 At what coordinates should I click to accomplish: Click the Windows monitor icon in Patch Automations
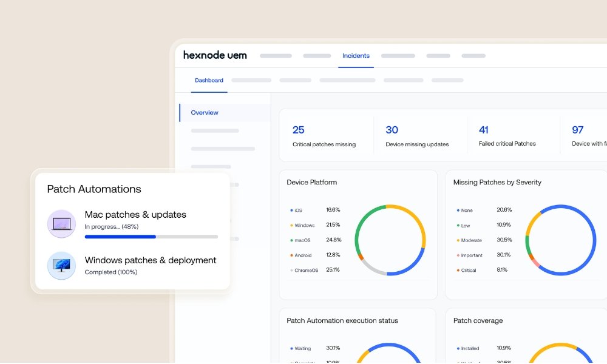61,265
